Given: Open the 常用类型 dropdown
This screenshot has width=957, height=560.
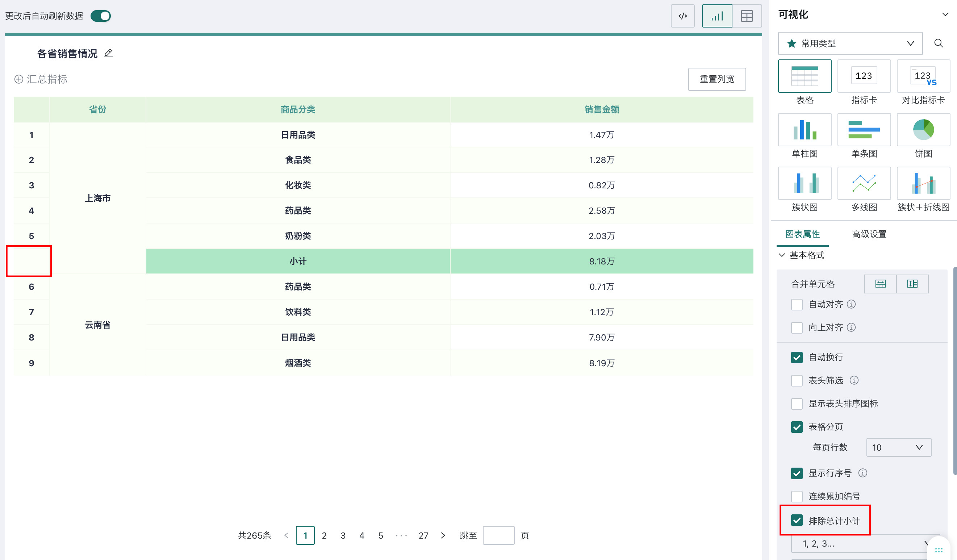Looking at the screenshot, I should click(x=850, y=43).
